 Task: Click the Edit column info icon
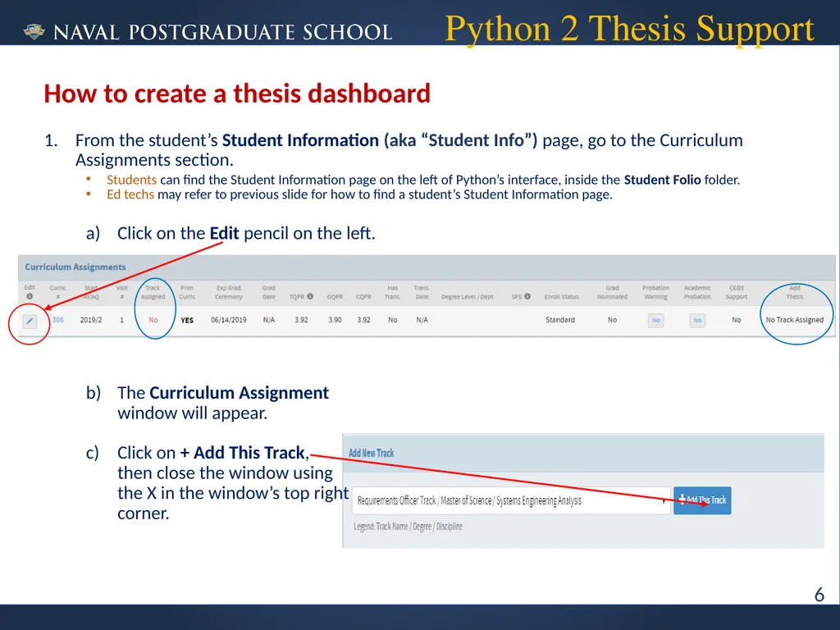[30, 296]
